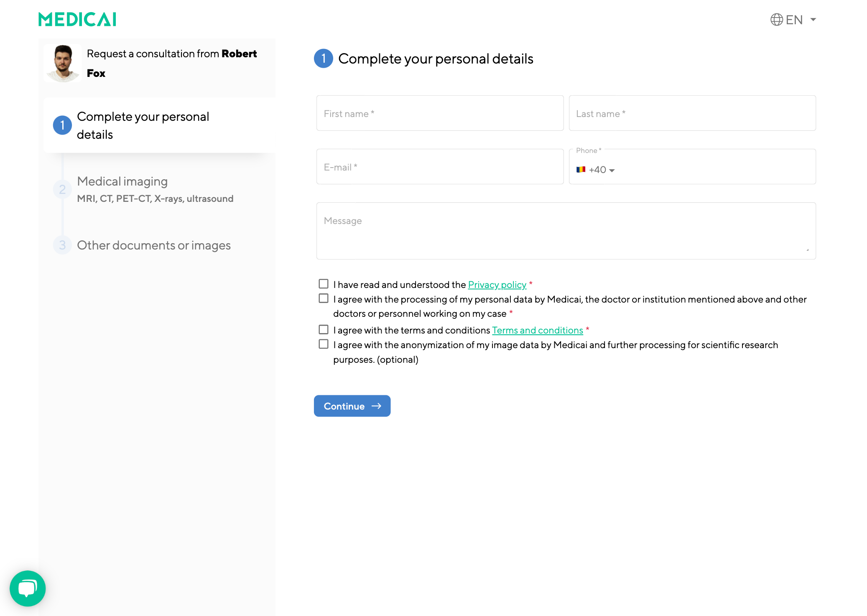Select the Medical imaging step
Viewport: 867px width, 616px height.
[122, 181]
